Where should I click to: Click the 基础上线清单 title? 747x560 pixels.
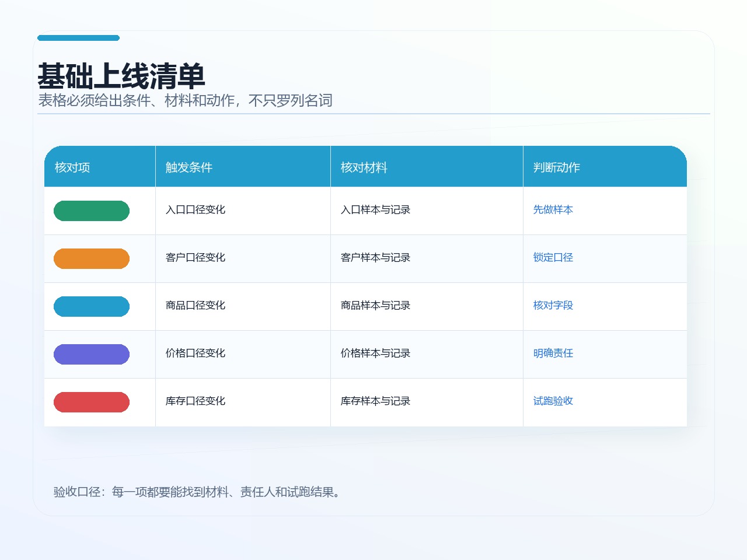coord(121,76)
